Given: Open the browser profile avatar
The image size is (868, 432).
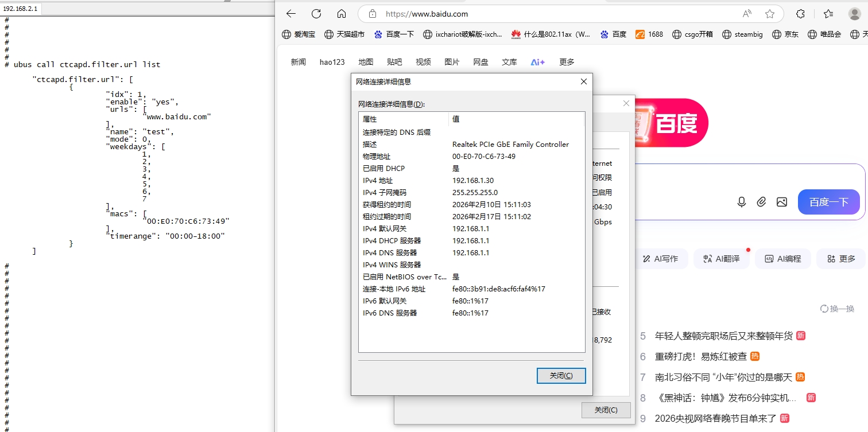Looking at the screenshot, I should click(854, 14).
